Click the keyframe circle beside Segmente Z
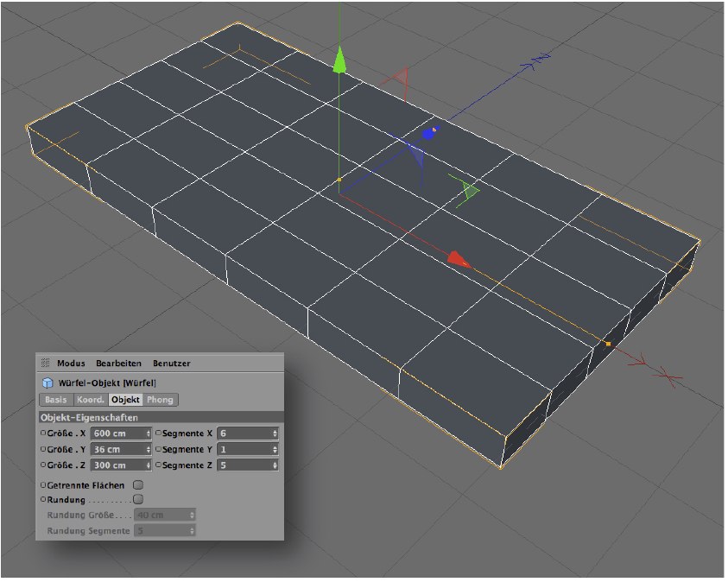This screenshot has height=582, width=728. tap(157, 465)
